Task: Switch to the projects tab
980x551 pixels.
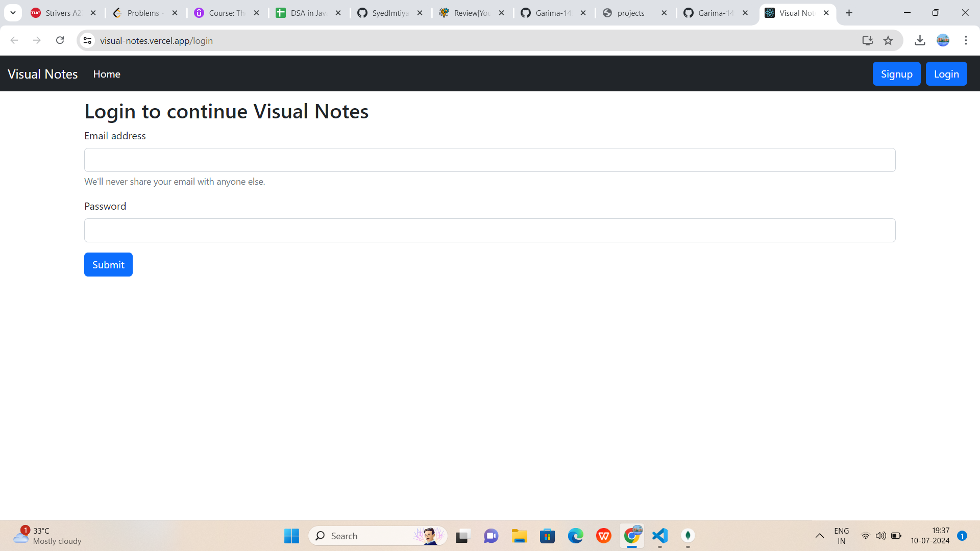Action: pos(630,13)
